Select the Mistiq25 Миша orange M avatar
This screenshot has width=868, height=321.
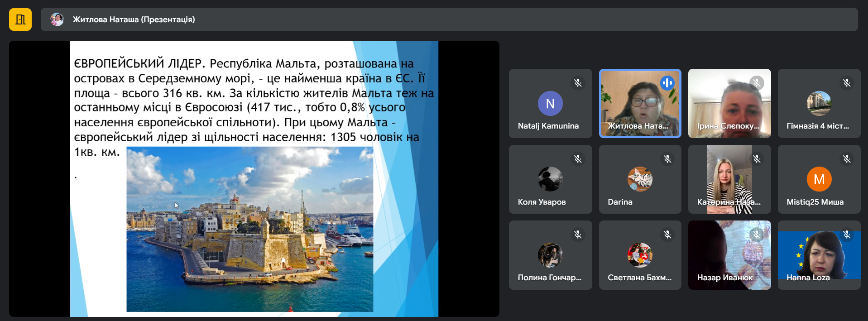(x=819, y=179)
